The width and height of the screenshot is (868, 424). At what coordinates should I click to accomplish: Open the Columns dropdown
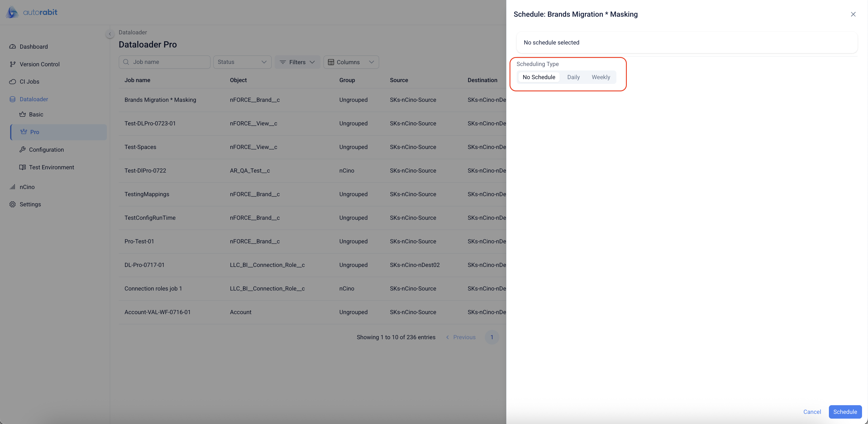pyautogui.click(x=351, y=62)
